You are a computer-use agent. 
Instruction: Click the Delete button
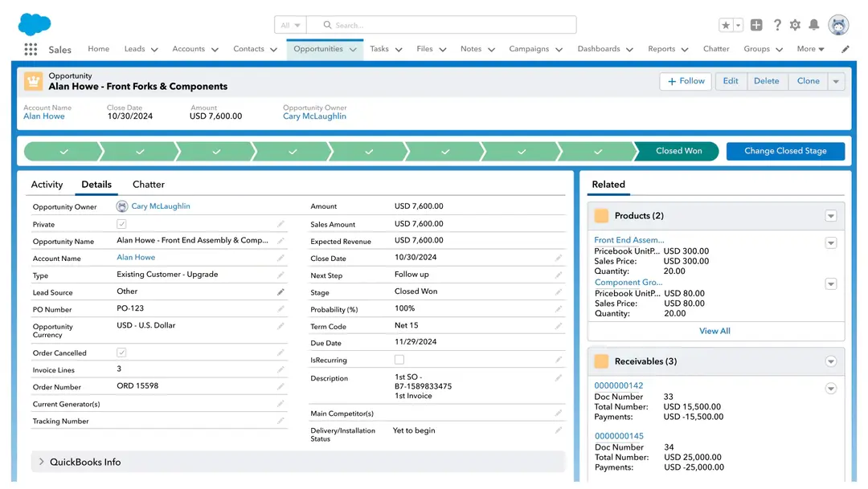767,81
